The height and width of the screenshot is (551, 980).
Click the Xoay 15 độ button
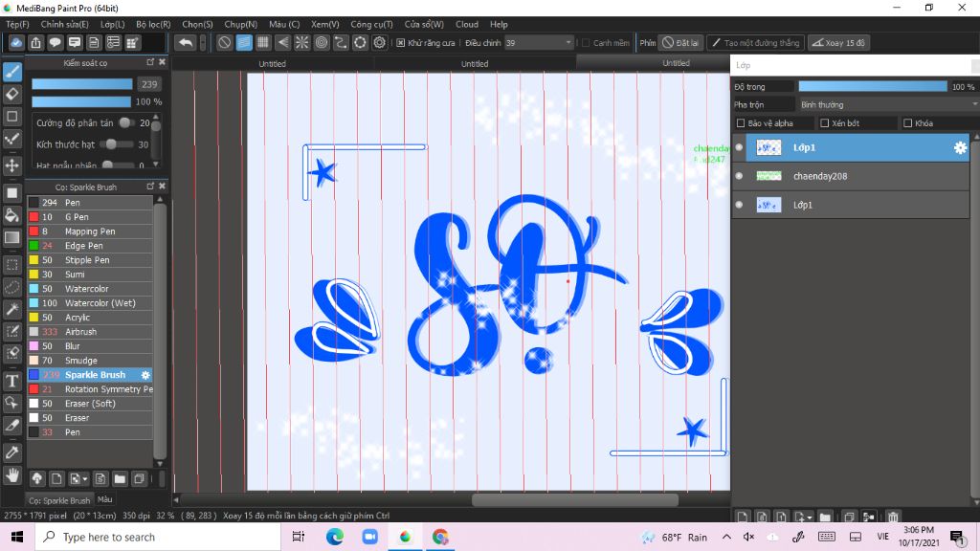tap(838, 42)
